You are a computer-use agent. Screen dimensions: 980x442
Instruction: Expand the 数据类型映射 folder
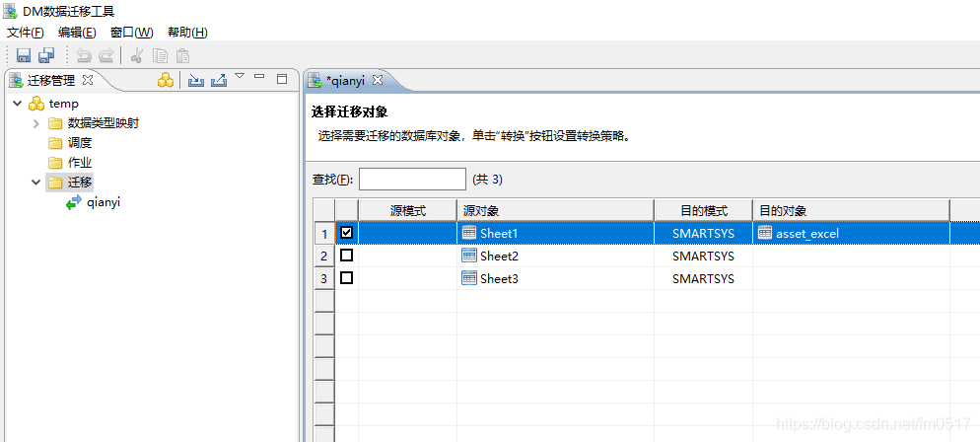pyautogui.click(x=36, y=123)
